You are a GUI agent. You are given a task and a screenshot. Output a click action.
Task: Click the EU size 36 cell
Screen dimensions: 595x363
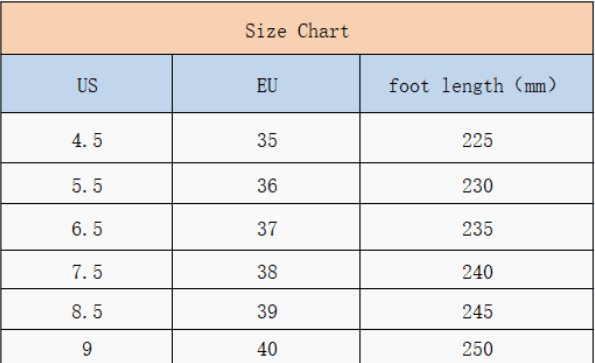pyautogui.click(x=266, y=184)
